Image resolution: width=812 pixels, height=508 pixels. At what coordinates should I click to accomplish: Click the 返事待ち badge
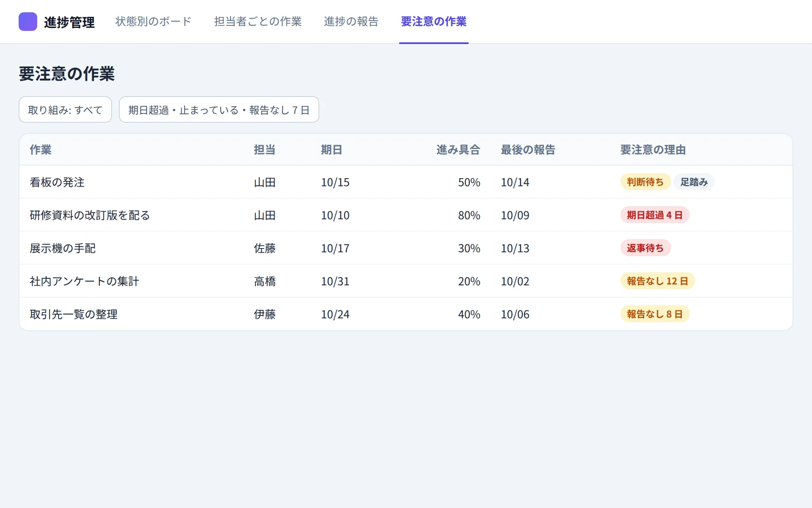(645, 248)
